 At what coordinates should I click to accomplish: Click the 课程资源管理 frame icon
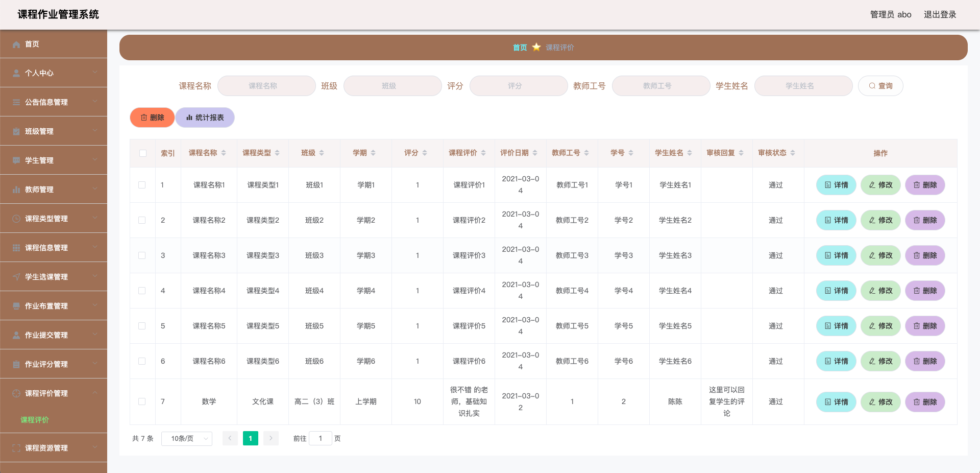point(16,448)
